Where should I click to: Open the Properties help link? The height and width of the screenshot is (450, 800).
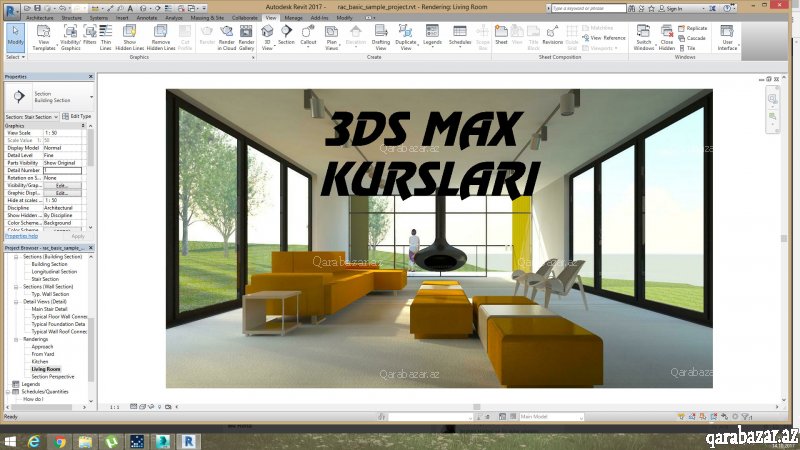click(x=21, y=236)
